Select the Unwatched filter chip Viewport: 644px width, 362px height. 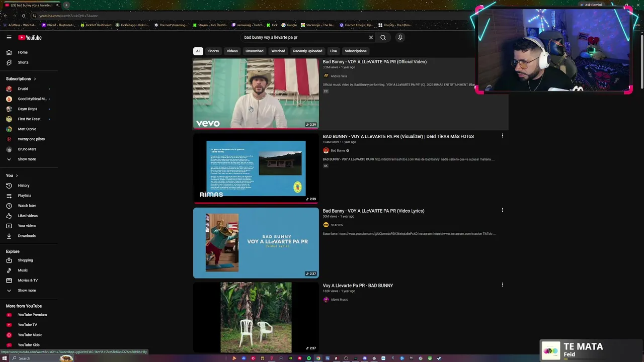tap(254, 51)
